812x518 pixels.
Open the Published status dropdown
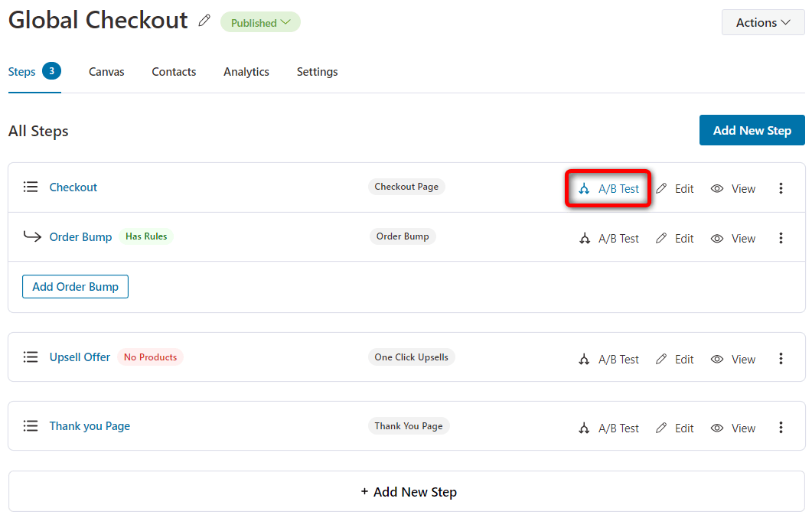(x=260, y=22)
